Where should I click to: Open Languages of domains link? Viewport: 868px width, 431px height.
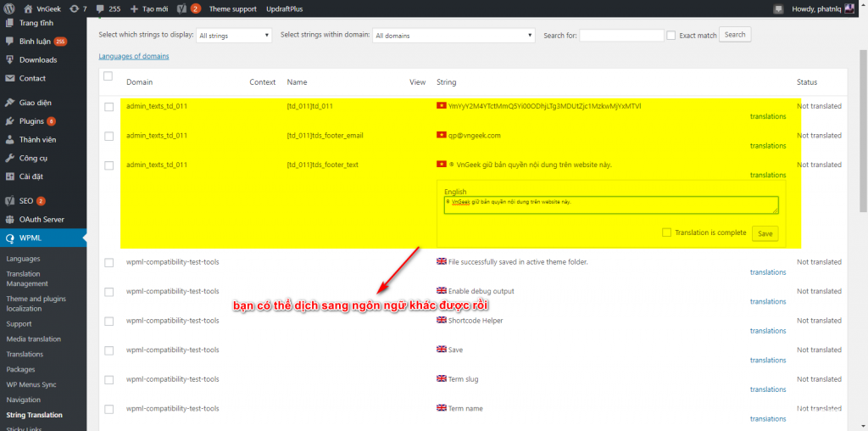point(133,56)
